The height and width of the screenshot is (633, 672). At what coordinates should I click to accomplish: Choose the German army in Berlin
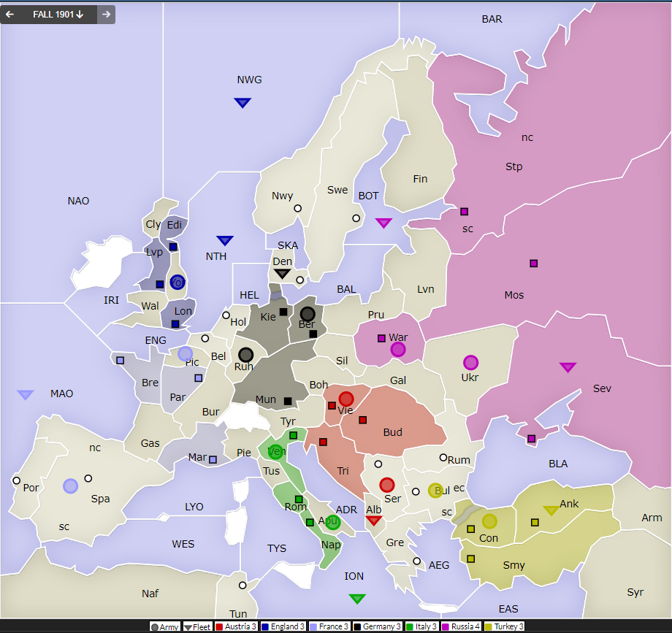[x=308, y=315]
